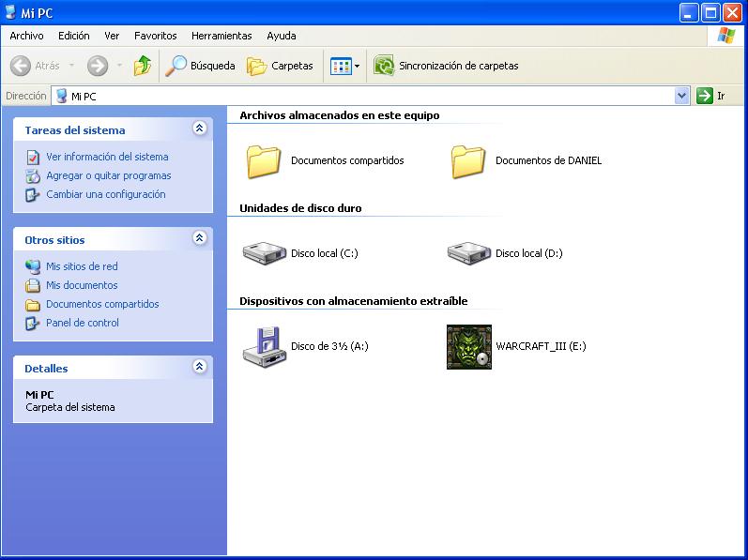Select the floppy Disco de 3½ (A:) icon

tap(265, 347)
